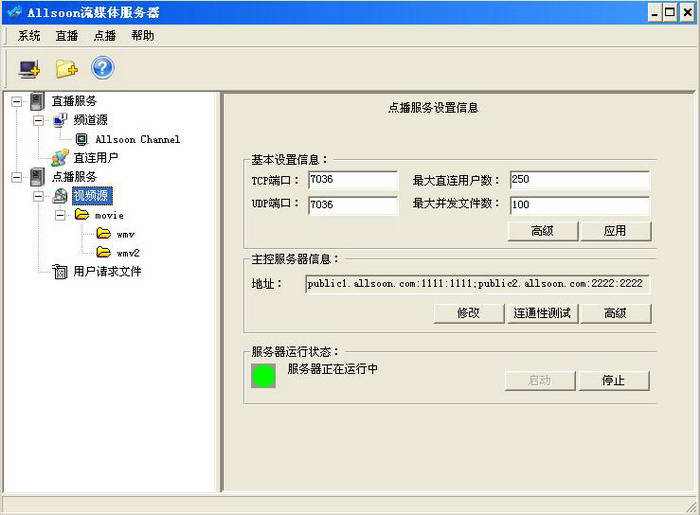Click the wmv2 folder icon
700x515 pixels.
click(x=104, y=252)
